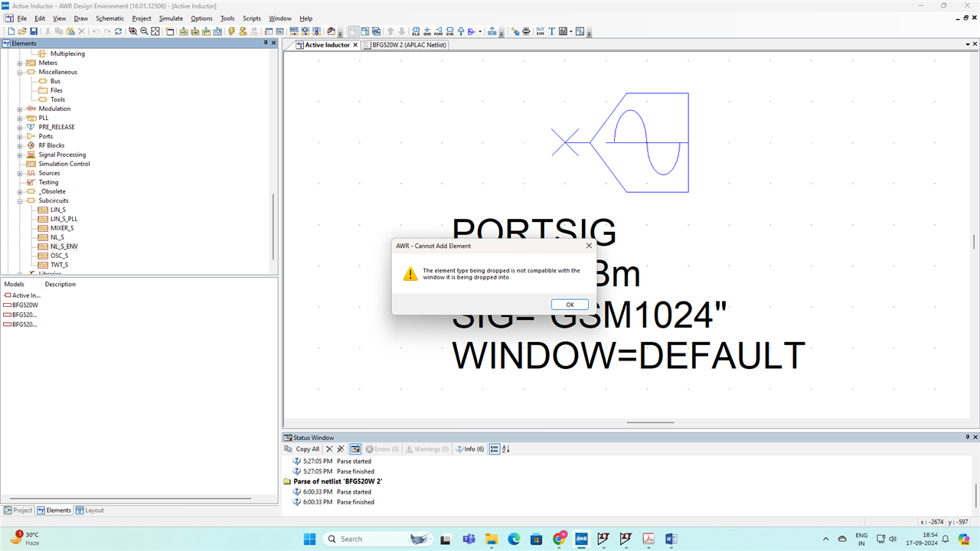Image resolution: width=980 pixels, height=551 pixels.
Task: Click the Description column header
Action: (60, 284)
